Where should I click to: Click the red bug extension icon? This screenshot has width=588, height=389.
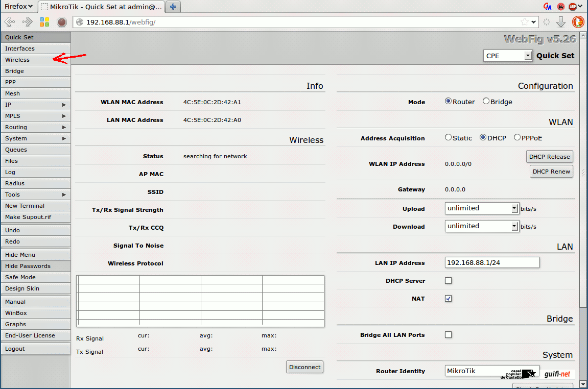pos(560,6)
